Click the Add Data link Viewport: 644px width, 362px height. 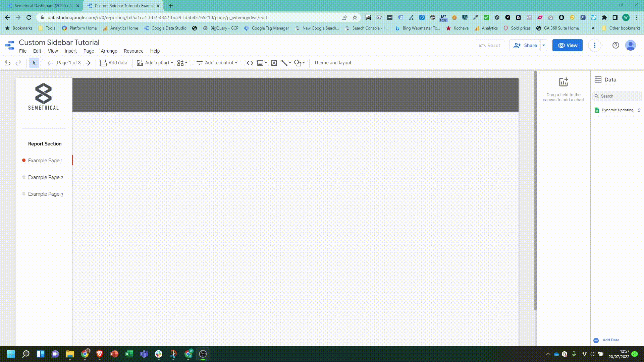point(610,340)
